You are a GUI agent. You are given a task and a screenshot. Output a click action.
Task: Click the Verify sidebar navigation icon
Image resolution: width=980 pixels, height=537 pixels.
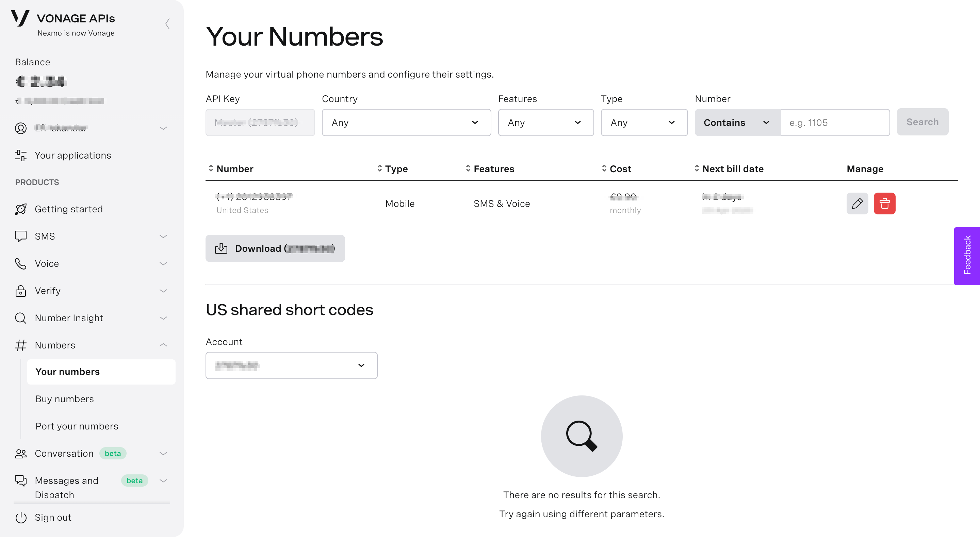click(x=20, y=291)
